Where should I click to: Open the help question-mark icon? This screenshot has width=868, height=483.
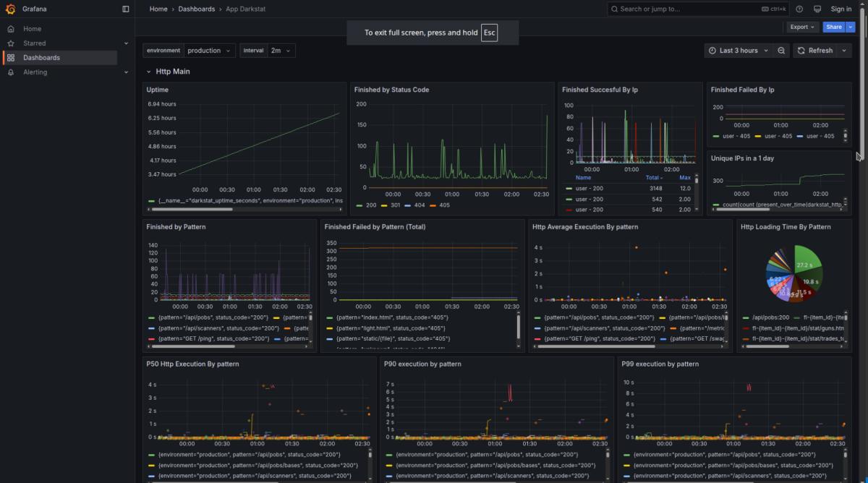coord(799,9)
